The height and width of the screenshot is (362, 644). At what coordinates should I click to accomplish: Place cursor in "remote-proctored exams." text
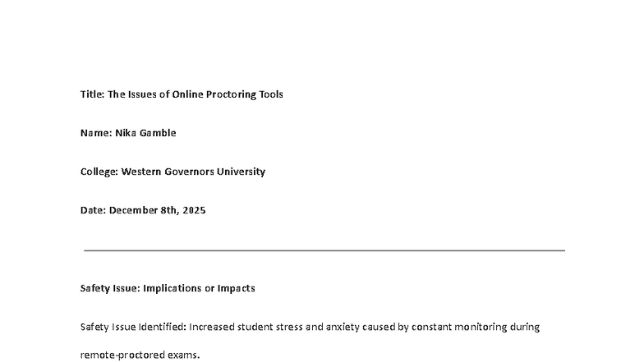pos(140,355)
